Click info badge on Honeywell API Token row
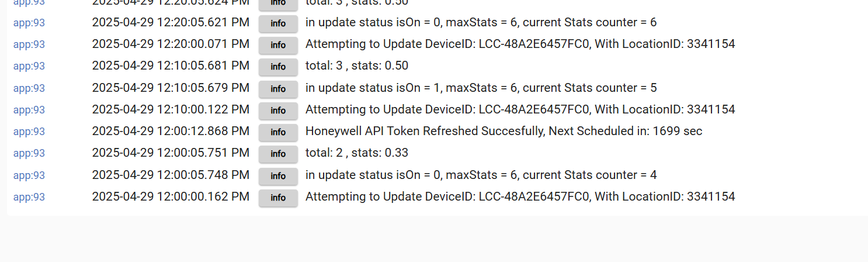This screenshot has width=868, height=262. [x=278, y=132]
